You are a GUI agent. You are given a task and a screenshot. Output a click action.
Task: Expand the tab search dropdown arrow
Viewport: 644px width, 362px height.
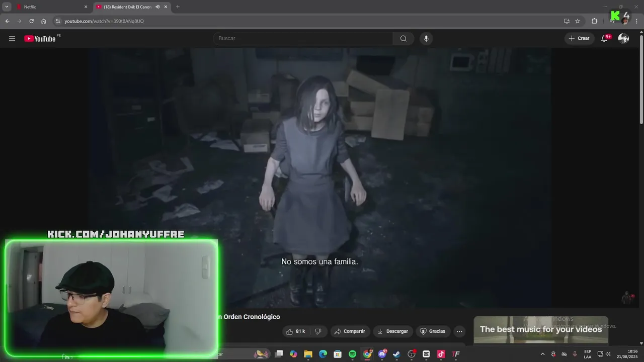pos(7,7)
